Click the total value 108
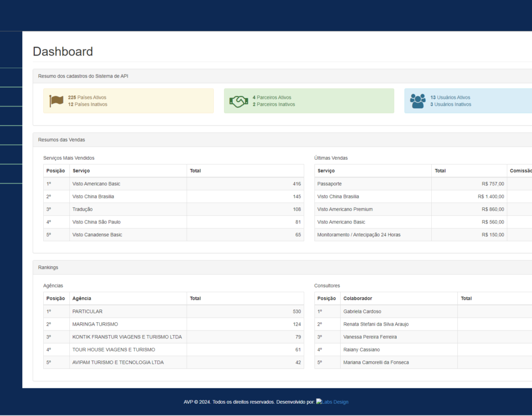This screenshot has width=532, height=416. pyautogui.click(x=297, y=209)
